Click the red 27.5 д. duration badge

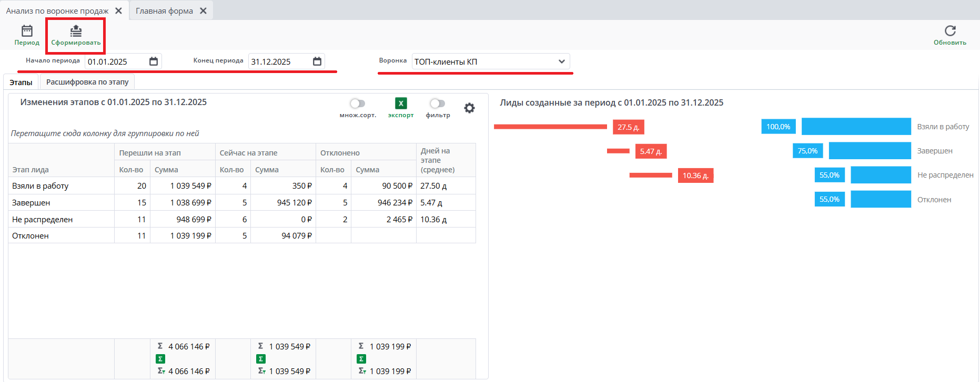point(628,127)
